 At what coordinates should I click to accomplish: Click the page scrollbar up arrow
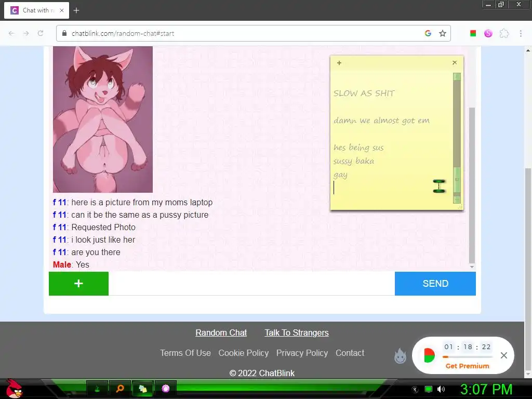pyautogui.click(x=528, y=50)
